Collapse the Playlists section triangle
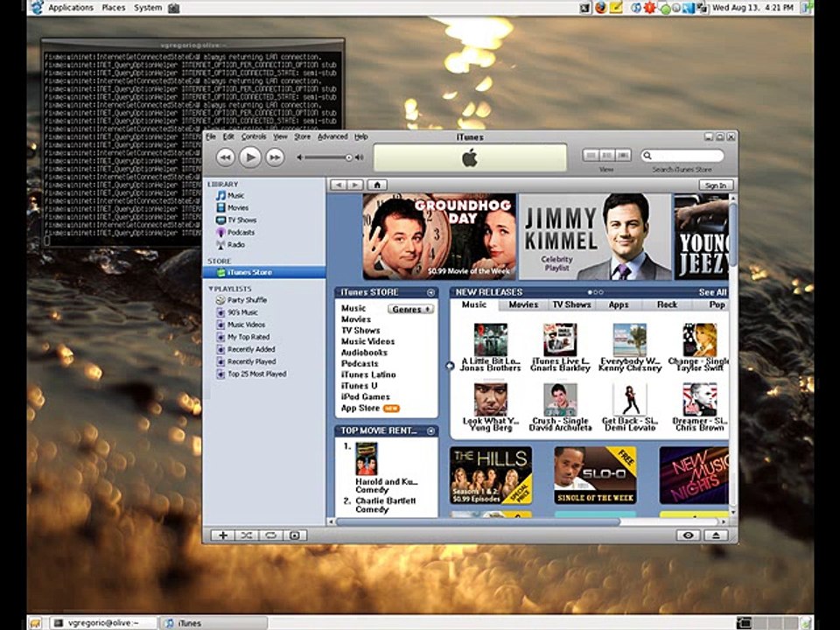The height and width of the screenshot is (630, 840). point(211,289)
